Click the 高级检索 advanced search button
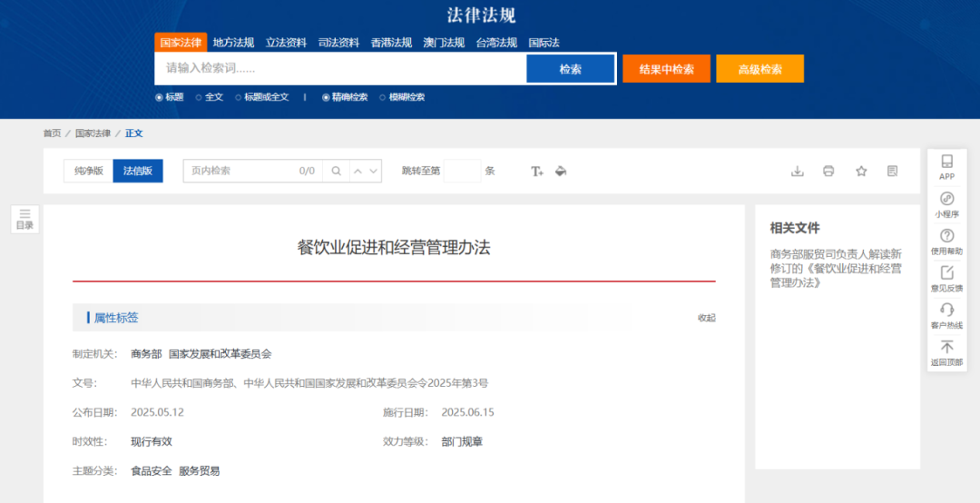980x503 pixels. pyautogui.click(x=760, y=69)
